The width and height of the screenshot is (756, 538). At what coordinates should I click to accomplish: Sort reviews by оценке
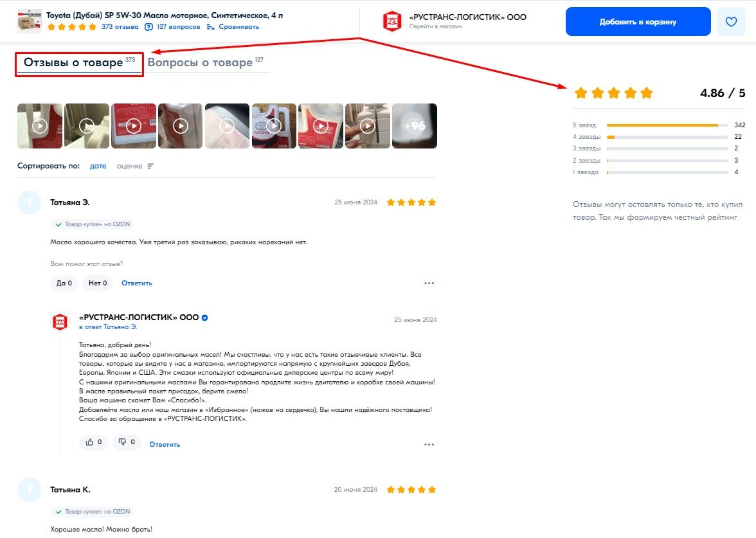coord(130,166)
